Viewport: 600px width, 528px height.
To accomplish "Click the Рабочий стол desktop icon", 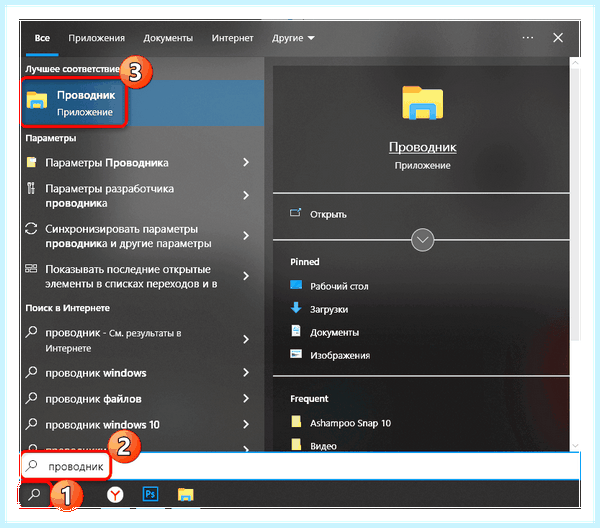I will coord(296,285).
